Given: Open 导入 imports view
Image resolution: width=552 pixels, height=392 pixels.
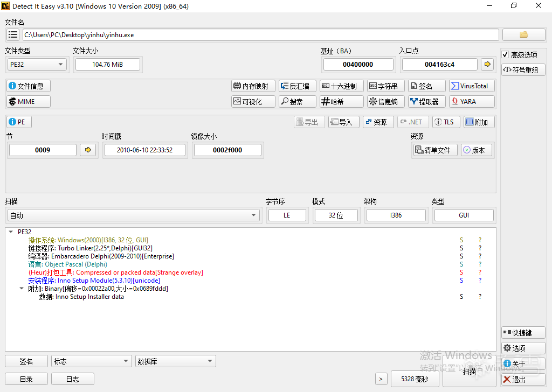Looking at the screenshot, I should (x=343, y=122).
